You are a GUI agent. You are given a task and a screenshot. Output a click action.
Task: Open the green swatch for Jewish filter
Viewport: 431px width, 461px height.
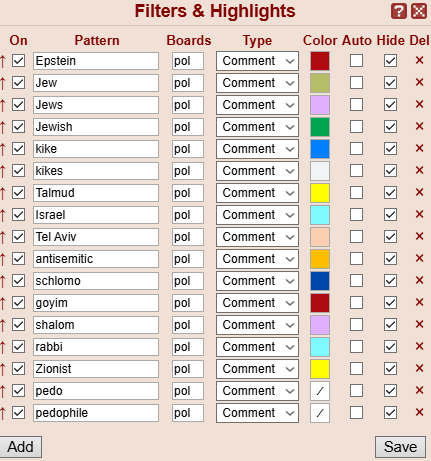tap(320, 127)
